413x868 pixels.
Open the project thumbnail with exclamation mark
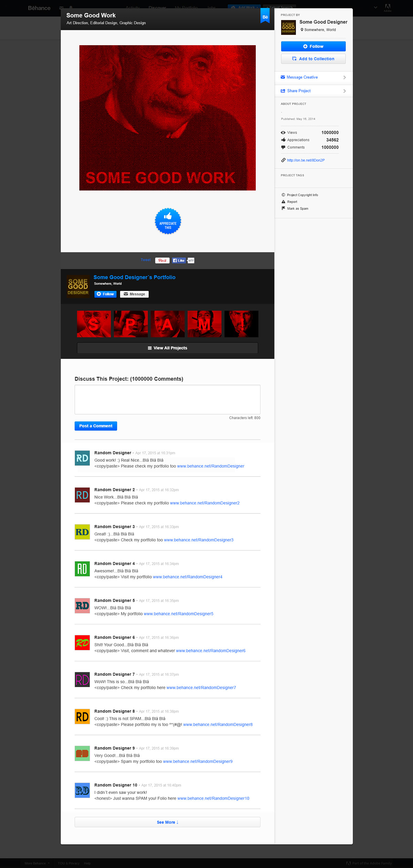tap(241, 324)
